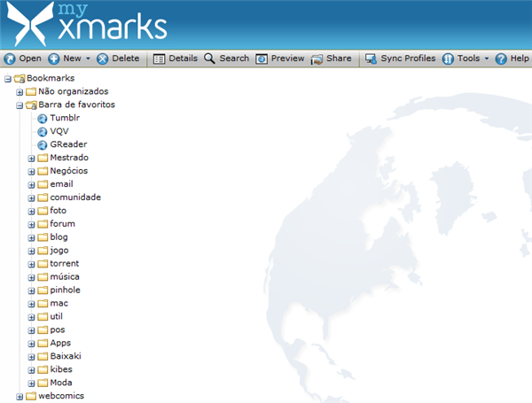Image resolution: width=532 pixels, height=403 pixels.
Task: Expand the email folder
Action: pyautogui.click(x=32, y=185)
